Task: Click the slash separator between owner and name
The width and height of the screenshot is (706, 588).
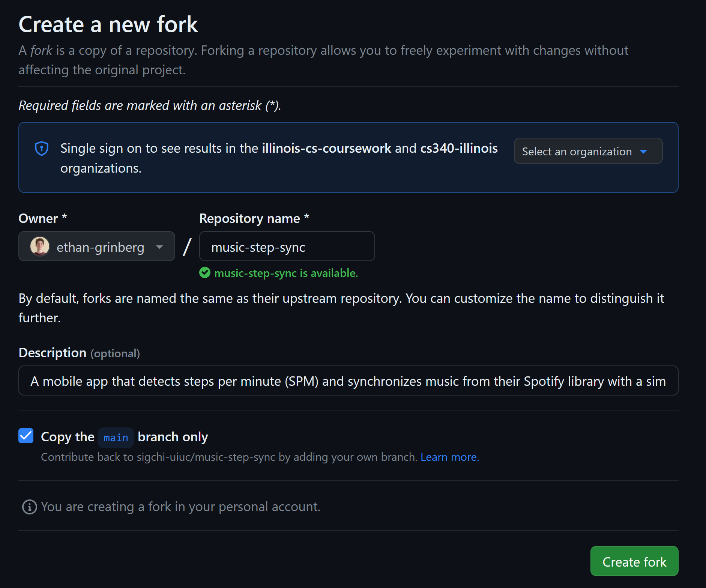Action: [x=187, y=247]
